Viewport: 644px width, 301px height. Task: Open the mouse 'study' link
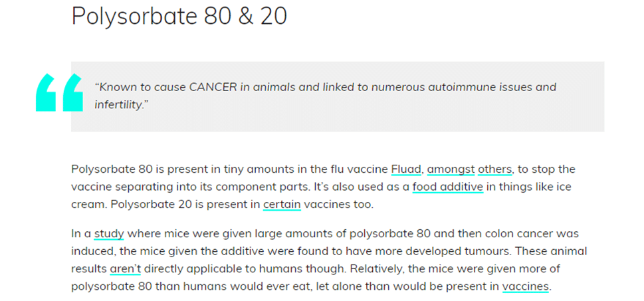(109, 234)
